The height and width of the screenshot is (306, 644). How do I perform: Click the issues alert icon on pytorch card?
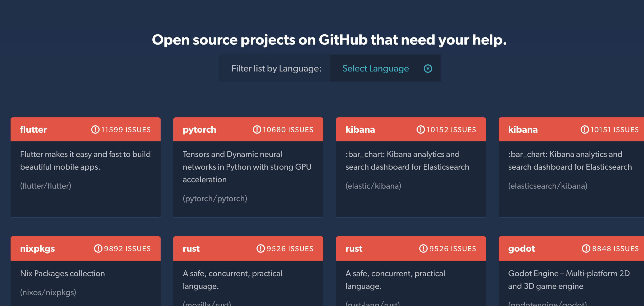[257, 130]
